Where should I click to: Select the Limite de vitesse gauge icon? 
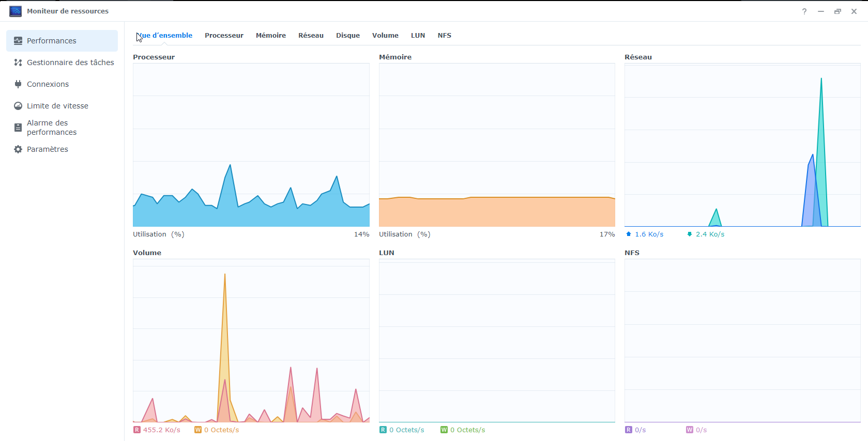(18, 106)
